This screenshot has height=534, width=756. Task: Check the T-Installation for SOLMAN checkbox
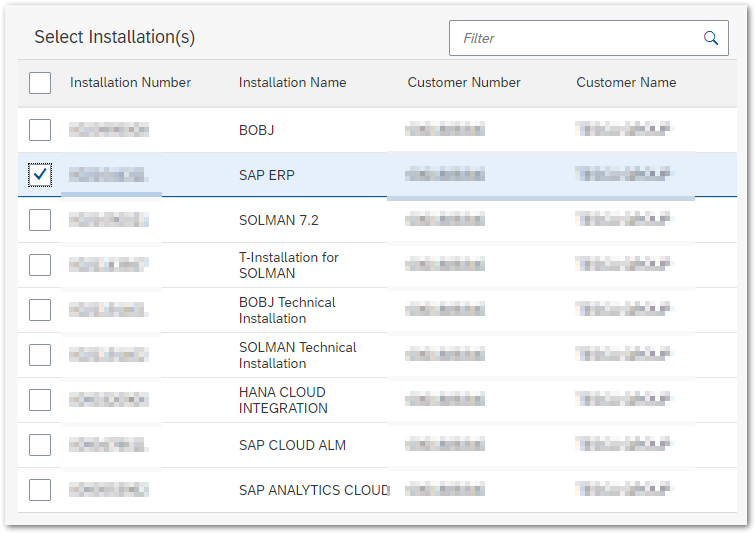(40, 265)
